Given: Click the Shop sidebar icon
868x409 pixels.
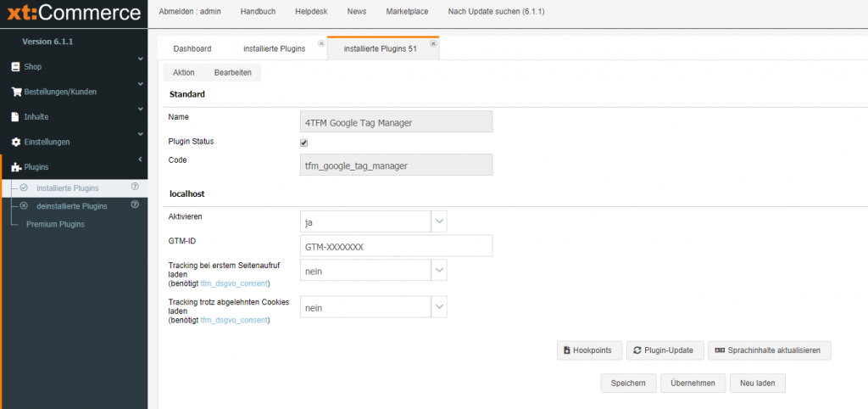Looking at the screenshot, I should [x=15, y=66].
